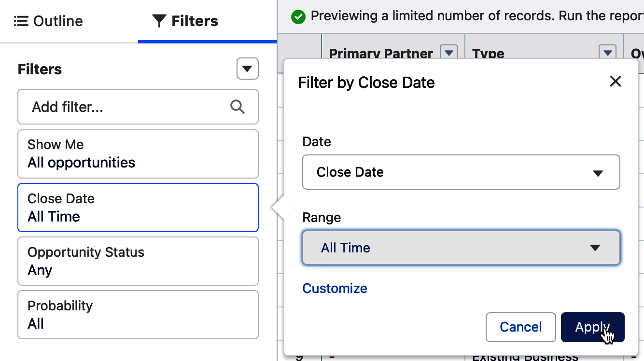644x361 pixels.
Task: Open the Filters options dropdown arrow
Action: (248, 69)
